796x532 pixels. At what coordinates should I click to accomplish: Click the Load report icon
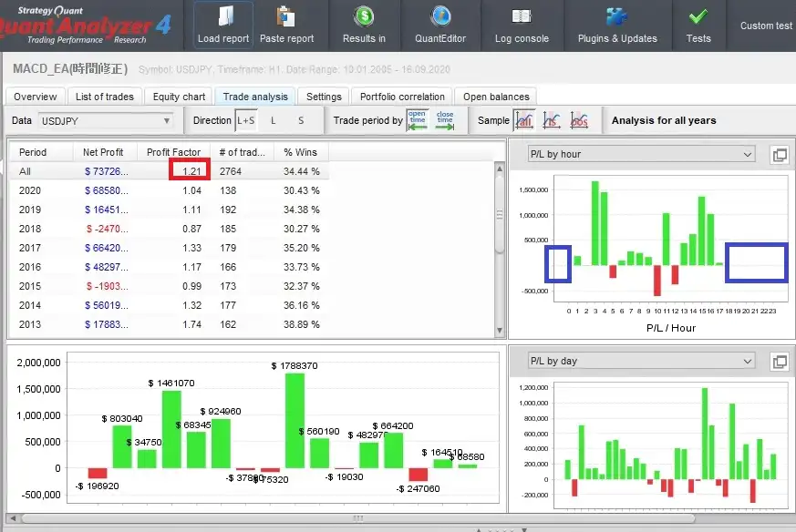[x=223, y=17]
